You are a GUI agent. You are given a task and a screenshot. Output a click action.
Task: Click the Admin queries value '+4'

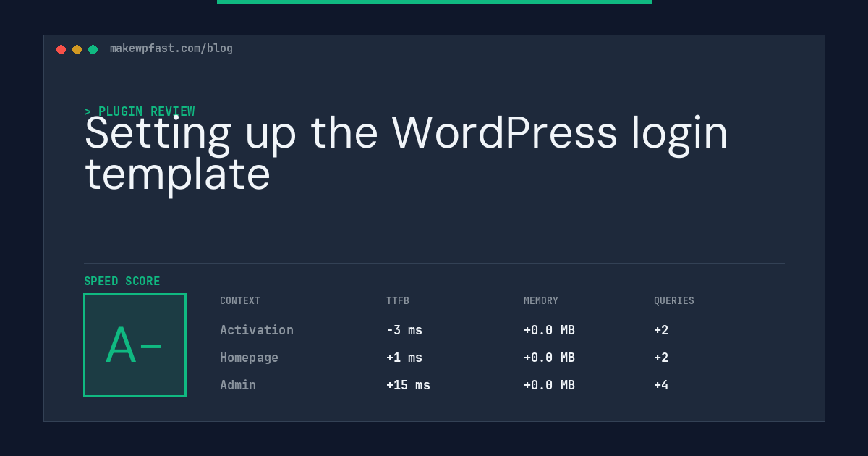tap(661, 385)
